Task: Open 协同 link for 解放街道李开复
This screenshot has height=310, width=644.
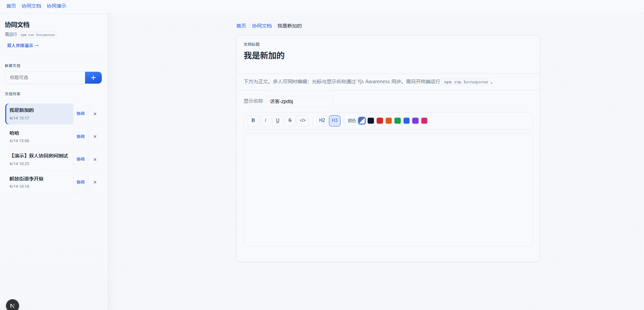Action: coord(80,182)
